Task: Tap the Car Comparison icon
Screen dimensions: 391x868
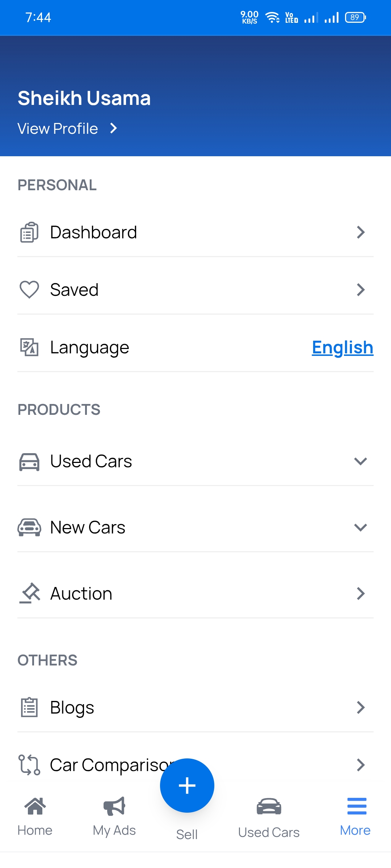Action: coord(29,765)
